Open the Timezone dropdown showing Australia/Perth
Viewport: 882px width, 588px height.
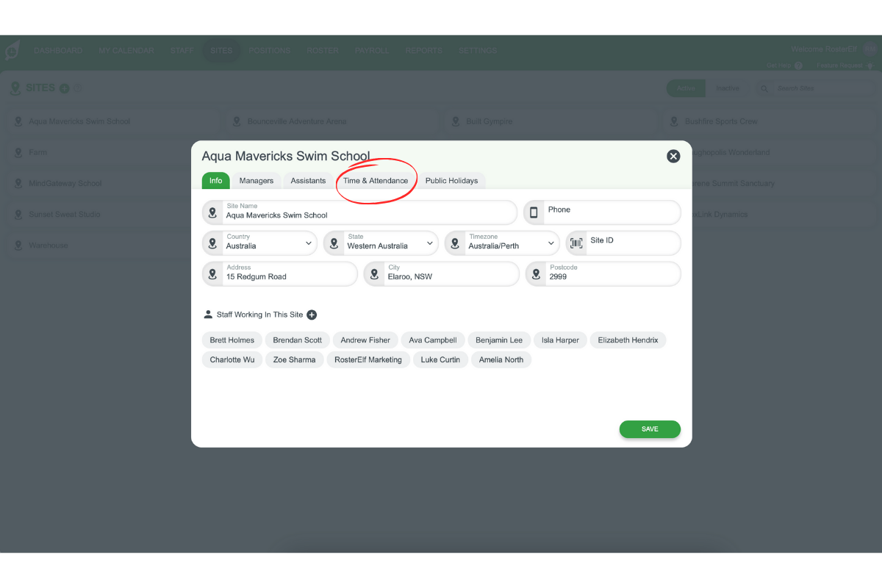coord(552,243)
